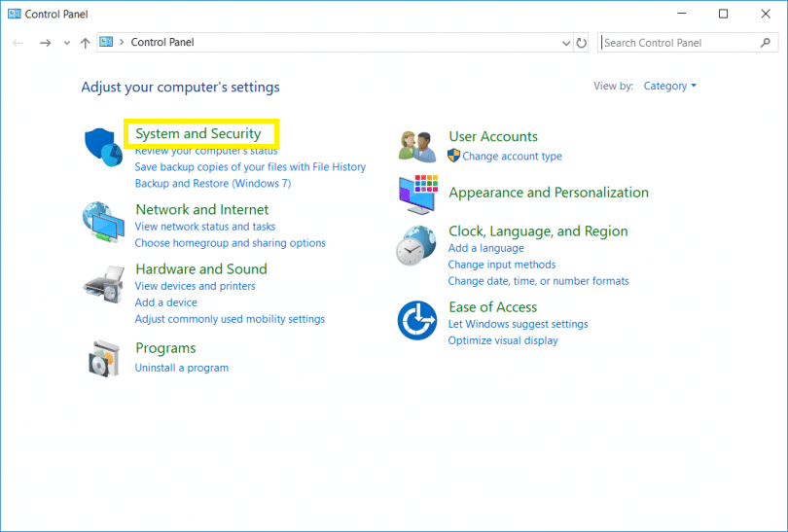
Task: Click the Appearance and Personalization monitor icon
Action: coord(418,194)
